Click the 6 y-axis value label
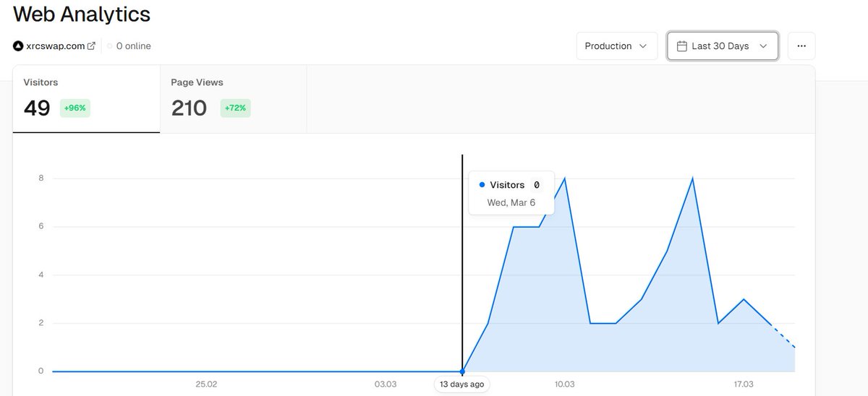 click(41, 226)
